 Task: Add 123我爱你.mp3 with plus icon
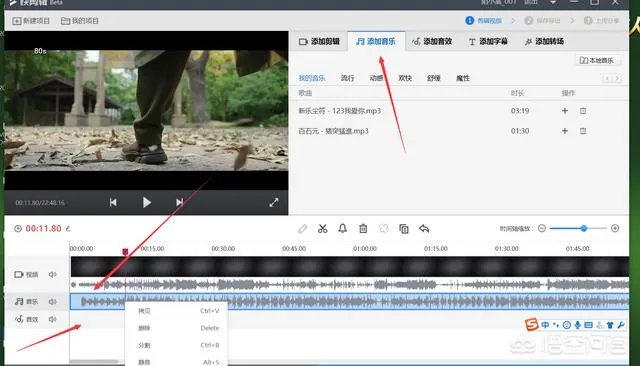point(565,111)
